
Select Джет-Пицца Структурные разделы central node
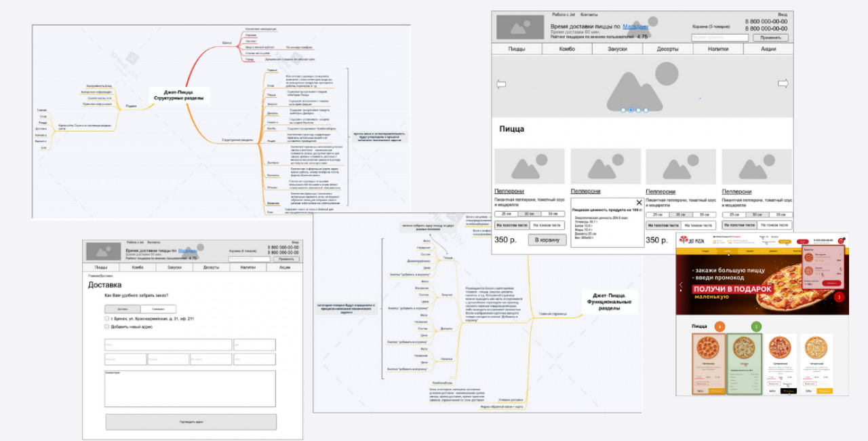[178, 94]
